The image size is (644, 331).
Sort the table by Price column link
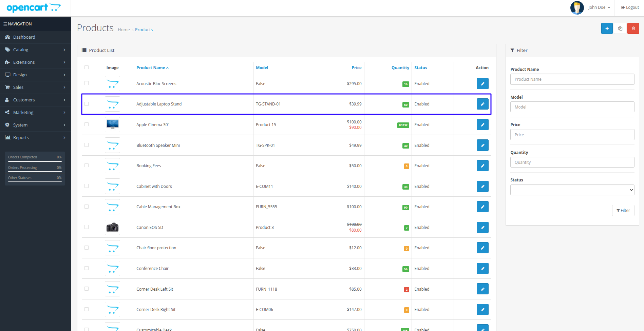(356, 67)
